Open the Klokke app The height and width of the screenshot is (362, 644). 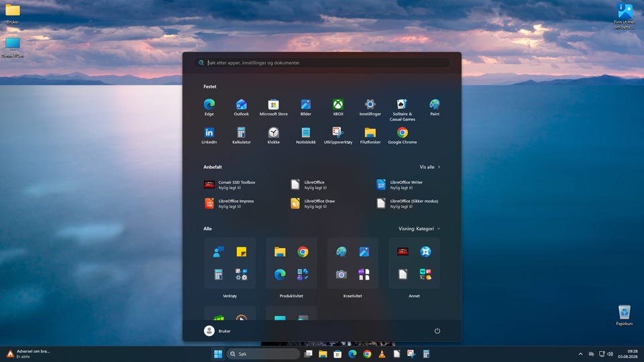coord(274,135)
